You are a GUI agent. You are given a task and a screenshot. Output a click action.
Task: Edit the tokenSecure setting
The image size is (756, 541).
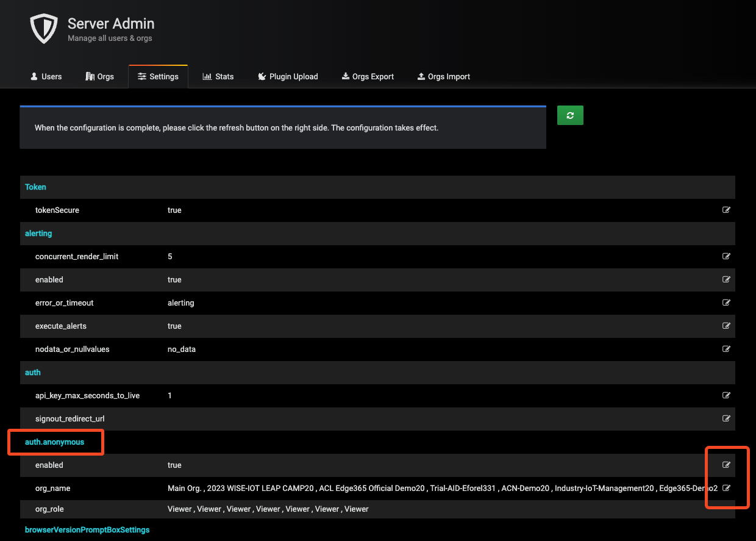coord(726,210)
